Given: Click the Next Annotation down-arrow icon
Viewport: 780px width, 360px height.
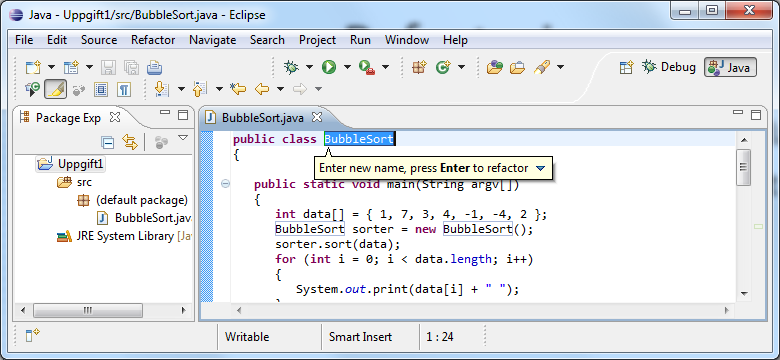Looking at the screenshot, I should pyautogui.click(x=162, y=90).
